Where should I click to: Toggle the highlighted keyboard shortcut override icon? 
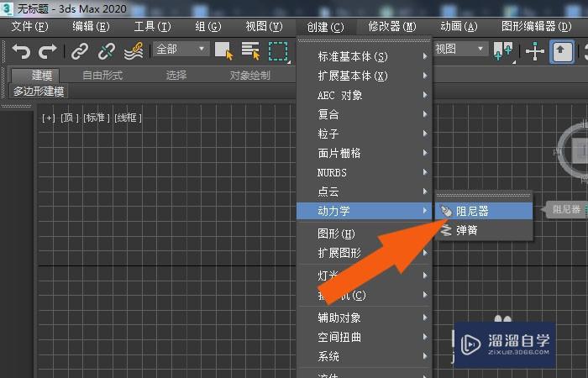(x=561, y=51)
